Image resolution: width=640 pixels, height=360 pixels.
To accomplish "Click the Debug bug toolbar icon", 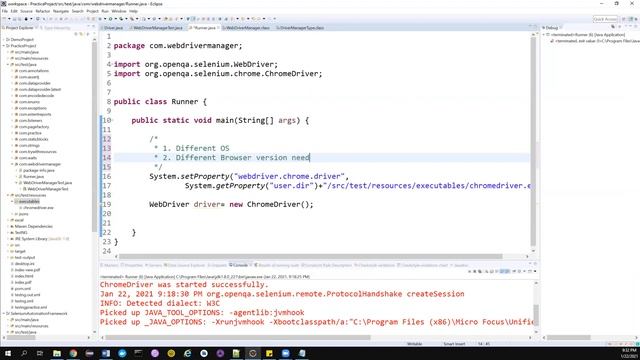I will [100, 19].
